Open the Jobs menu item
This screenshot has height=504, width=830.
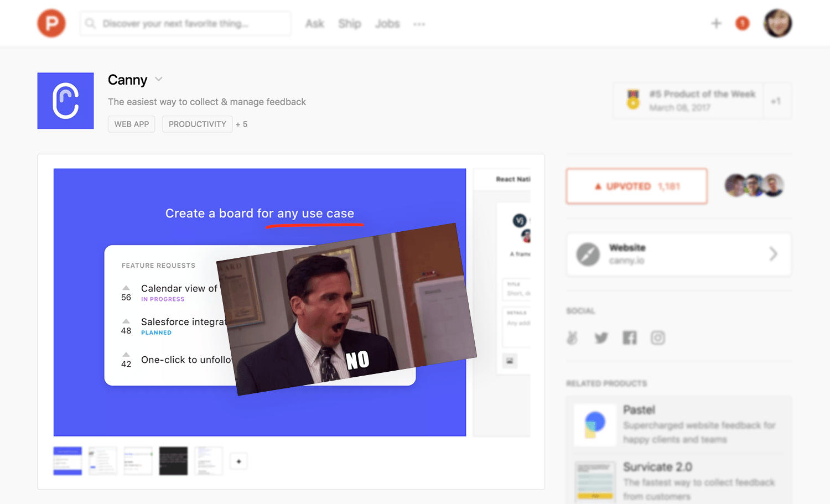[x=387, y=24]
